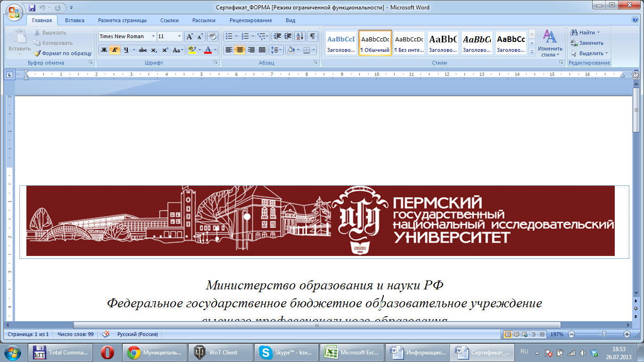Image resolution: width=644 pixels, height=362 pixels.
Task: Clear formatting with the eraser icon
Action: point(213,36)
